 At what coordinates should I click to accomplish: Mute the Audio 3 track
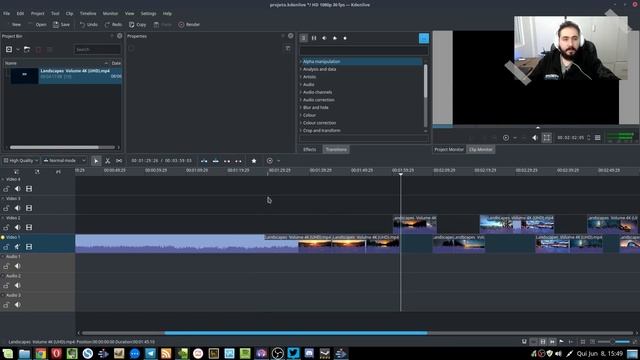tap(17, 305)
